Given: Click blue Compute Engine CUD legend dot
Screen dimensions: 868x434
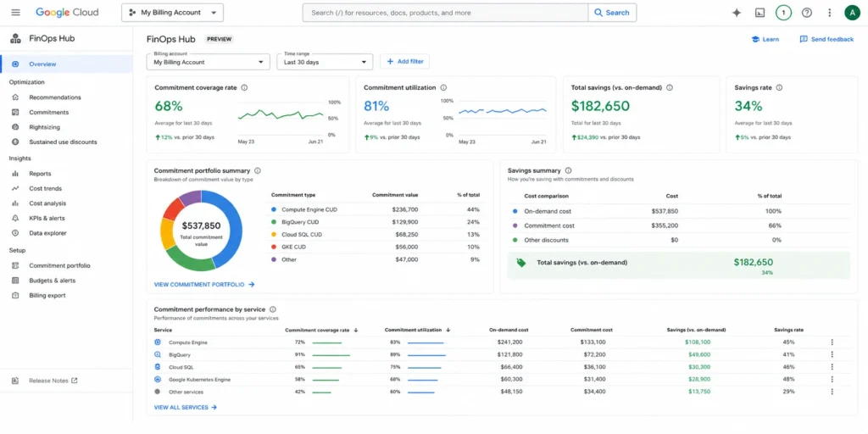Looking at the screenshot, I should pyautogui.click(x=274, y=210).
